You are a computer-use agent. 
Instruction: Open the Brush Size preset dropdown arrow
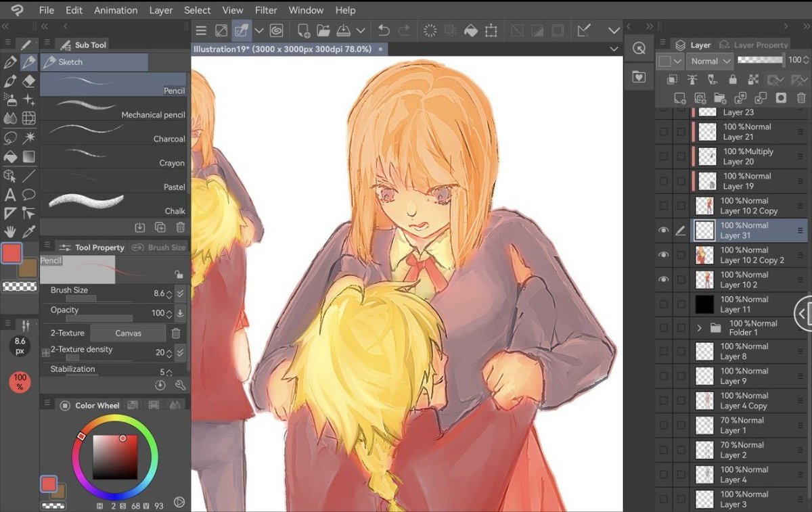(x=180, y=294)
